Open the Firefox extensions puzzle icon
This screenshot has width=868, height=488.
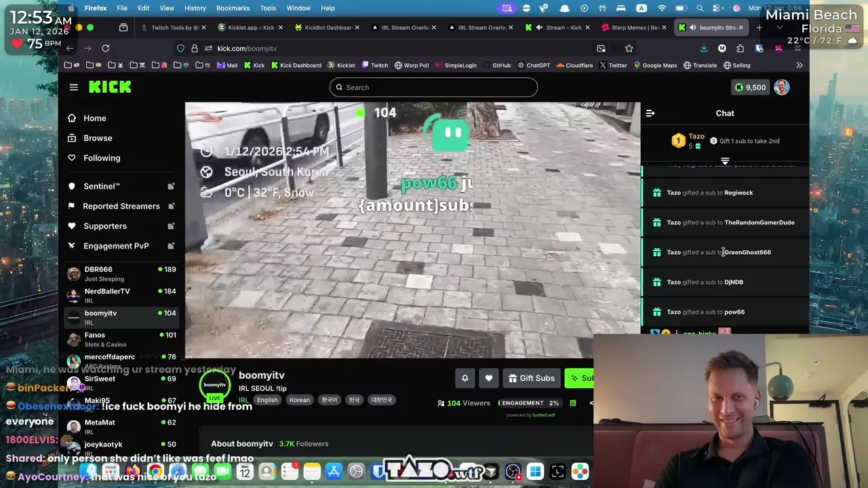point(740,48)
